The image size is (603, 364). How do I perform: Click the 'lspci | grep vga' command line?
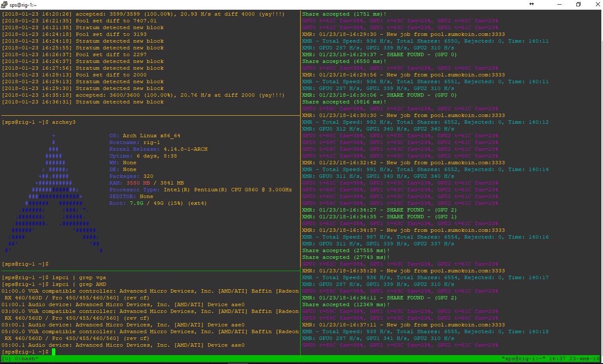[54, 277]
